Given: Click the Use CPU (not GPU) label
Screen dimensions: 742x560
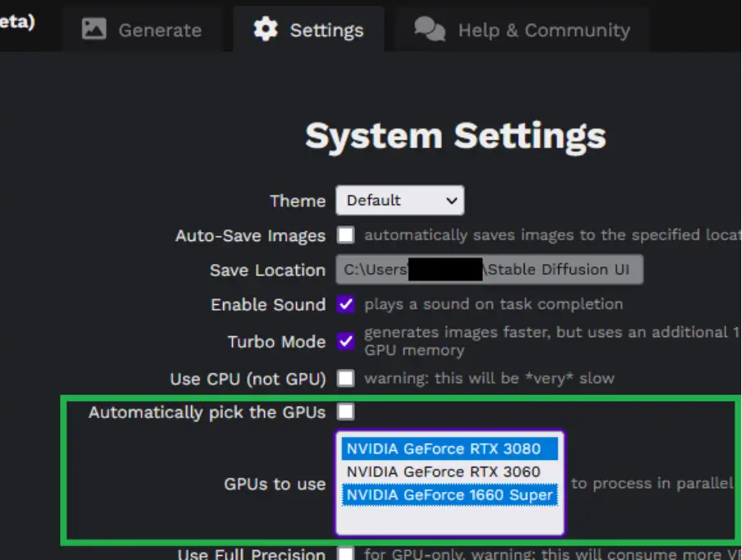Looking at the screenshot, I should [248, 379].
